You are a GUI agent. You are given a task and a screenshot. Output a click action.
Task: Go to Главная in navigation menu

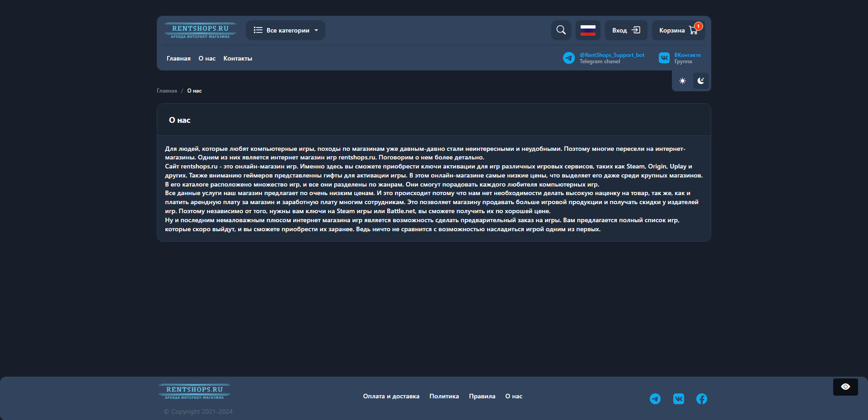point(178,58)
